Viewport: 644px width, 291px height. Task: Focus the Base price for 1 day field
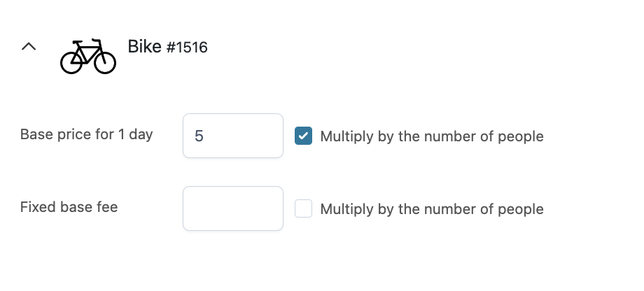[233, 136]
